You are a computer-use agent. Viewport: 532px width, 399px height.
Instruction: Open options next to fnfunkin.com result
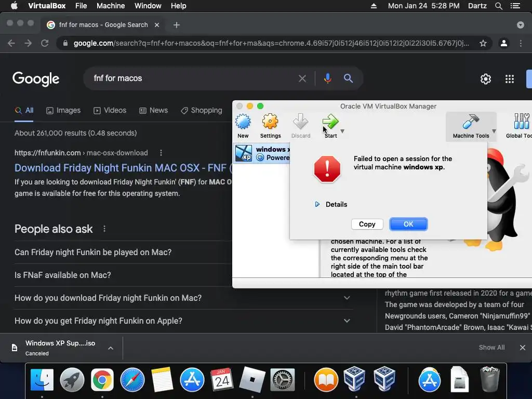click(x=161, y=153)
